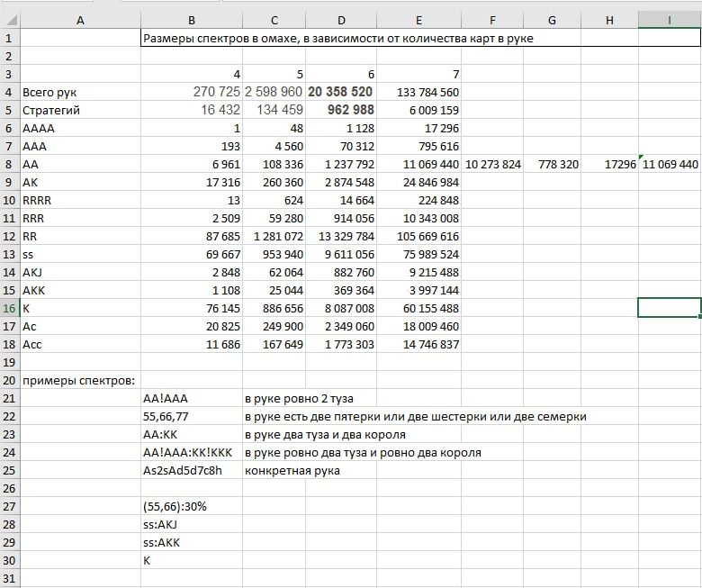Click the Select All corner triangle

[x=10, y=20]
